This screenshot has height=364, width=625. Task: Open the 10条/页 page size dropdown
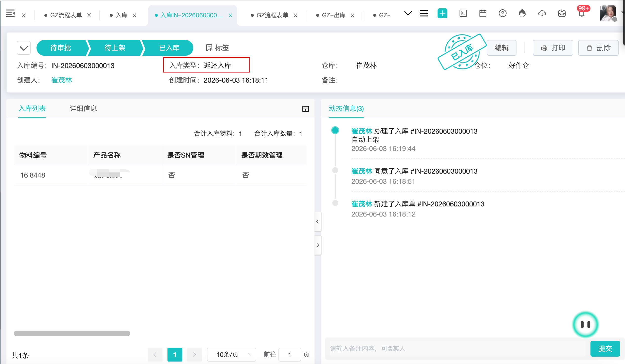coord(231,355)
